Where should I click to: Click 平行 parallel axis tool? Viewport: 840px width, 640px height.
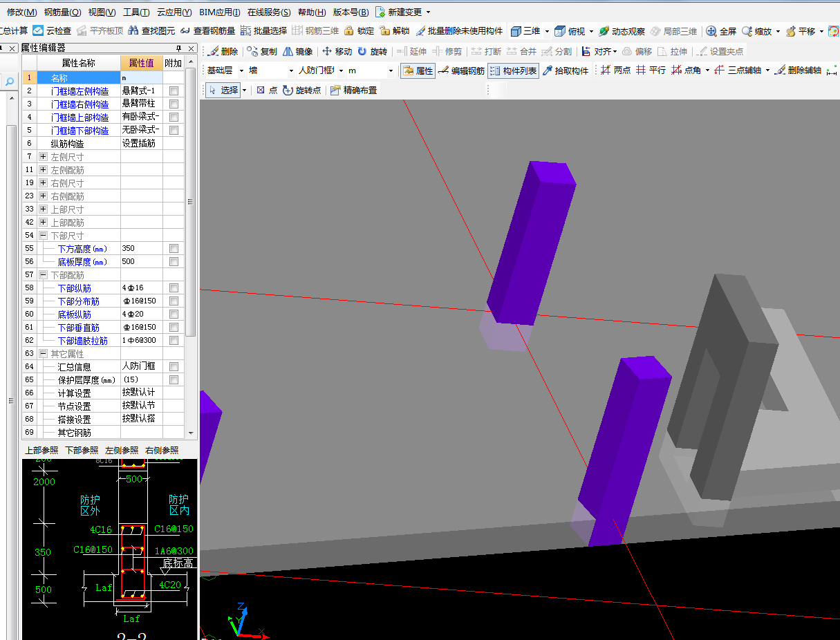point(651,70)
